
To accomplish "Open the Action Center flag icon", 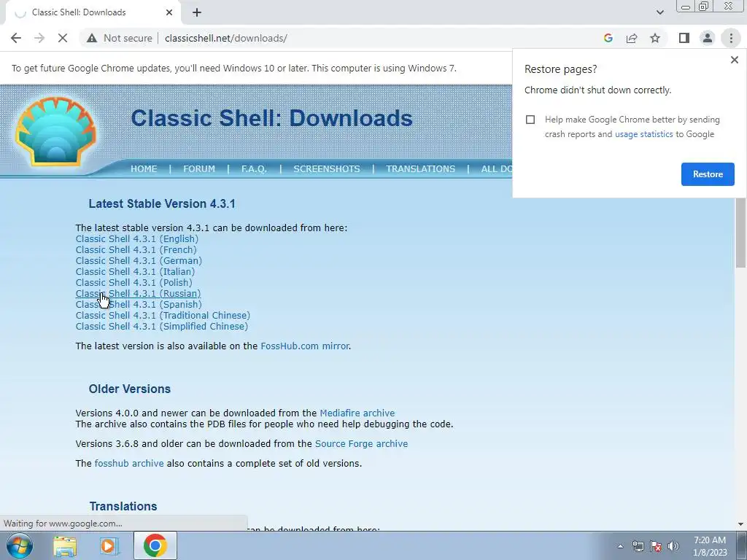I will (656, 546).
